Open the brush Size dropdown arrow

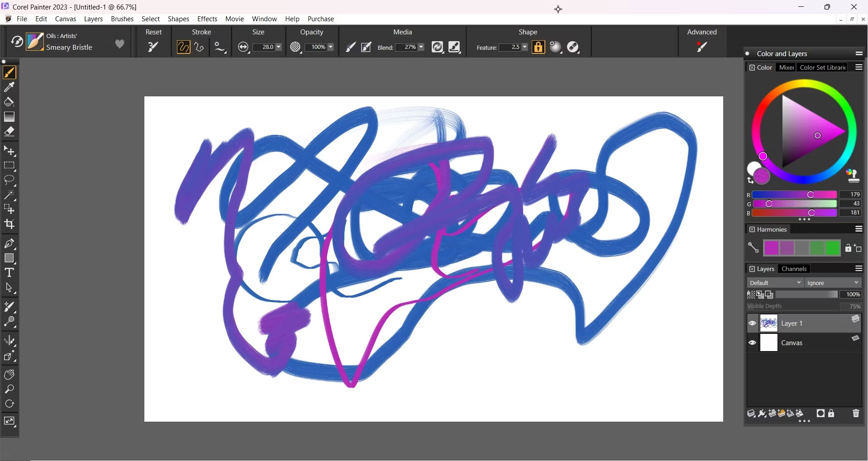tap(278, 47)
